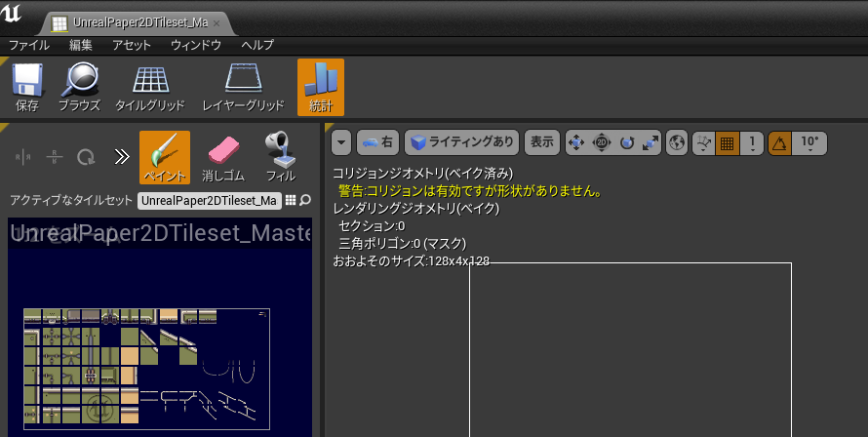Click the 'UnrealPaper2DTileset_Maste' palette title
The width and height of the screenshot is (868, 437).
[x=161, y=232]
